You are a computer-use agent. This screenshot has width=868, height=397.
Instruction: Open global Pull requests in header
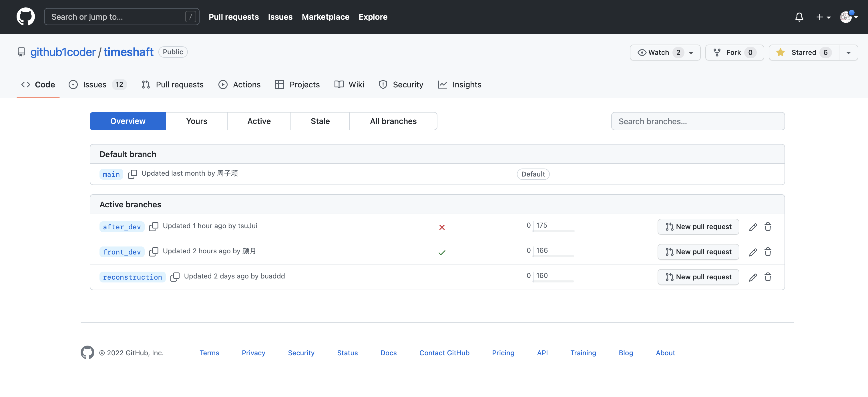[x=234, y=17]
